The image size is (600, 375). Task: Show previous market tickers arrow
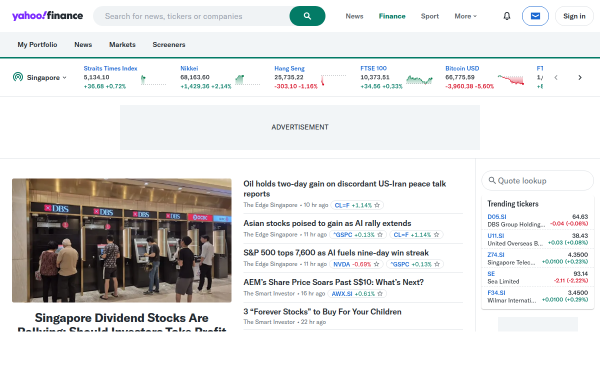(556, 77)
